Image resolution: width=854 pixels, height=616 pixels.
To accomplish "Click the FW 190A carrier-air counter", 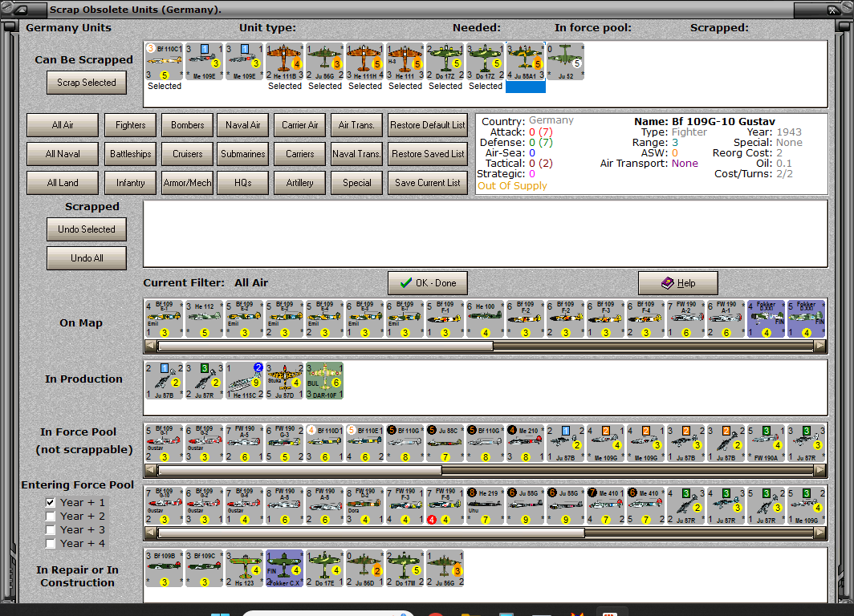I will click(x=766, y=444).
